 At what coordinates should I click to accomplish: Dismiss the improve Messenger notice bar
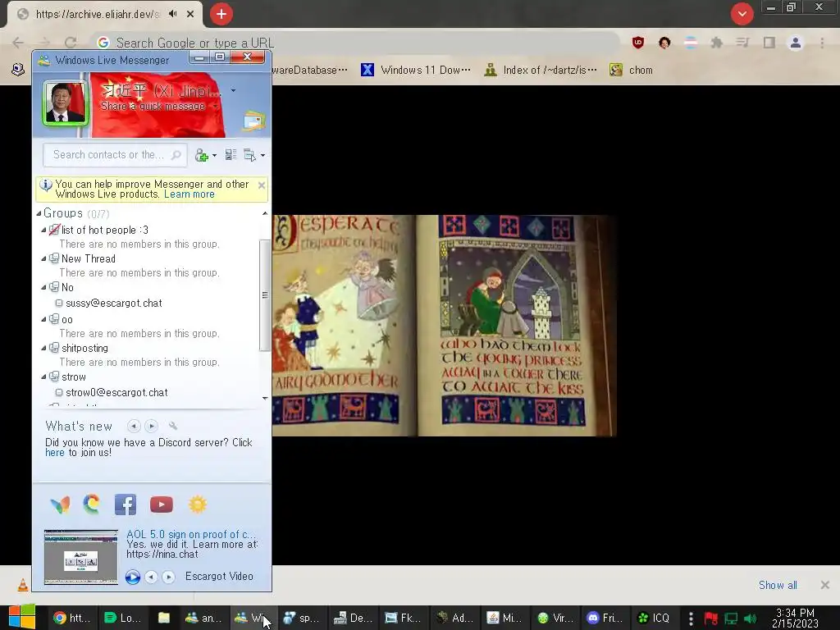click(262, 185)
